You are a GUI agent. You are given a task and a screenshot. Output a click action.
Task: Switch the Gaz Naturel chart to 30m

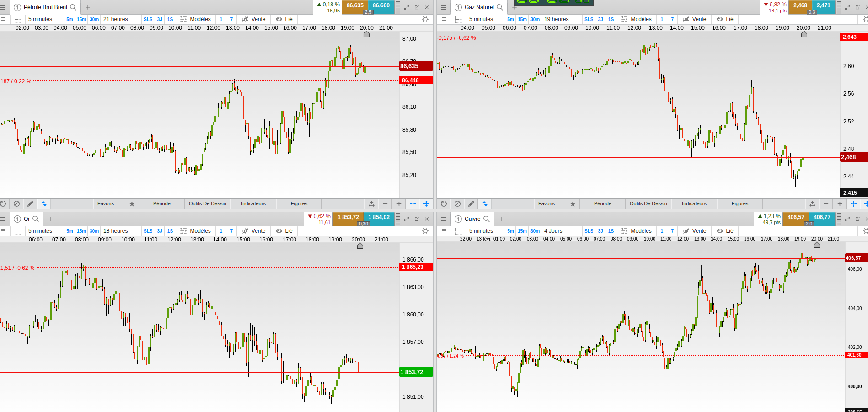[535, 19]
